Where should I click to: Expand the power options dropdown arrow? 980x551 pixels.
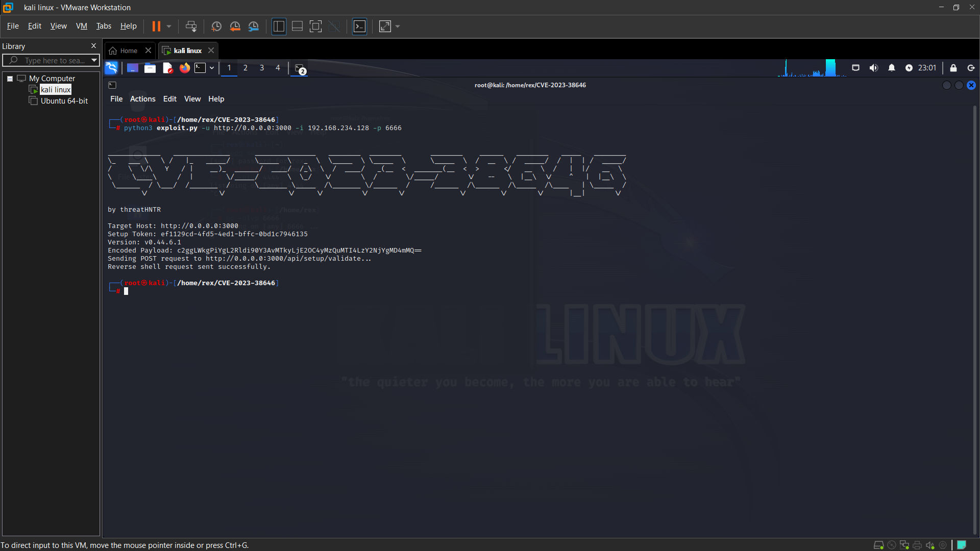pyautogui.click(x=169, y=26)
